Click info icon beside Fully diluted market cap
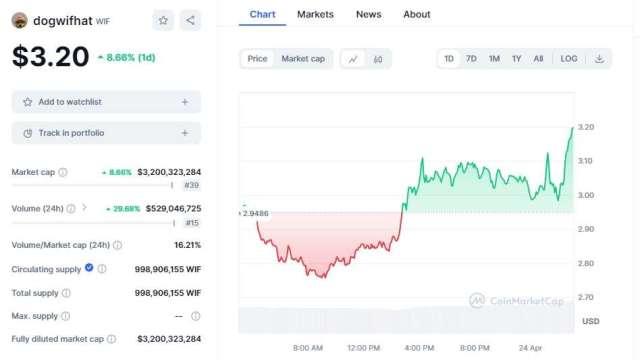The width and height of the screenshot is (640, 360). point(111,339)
